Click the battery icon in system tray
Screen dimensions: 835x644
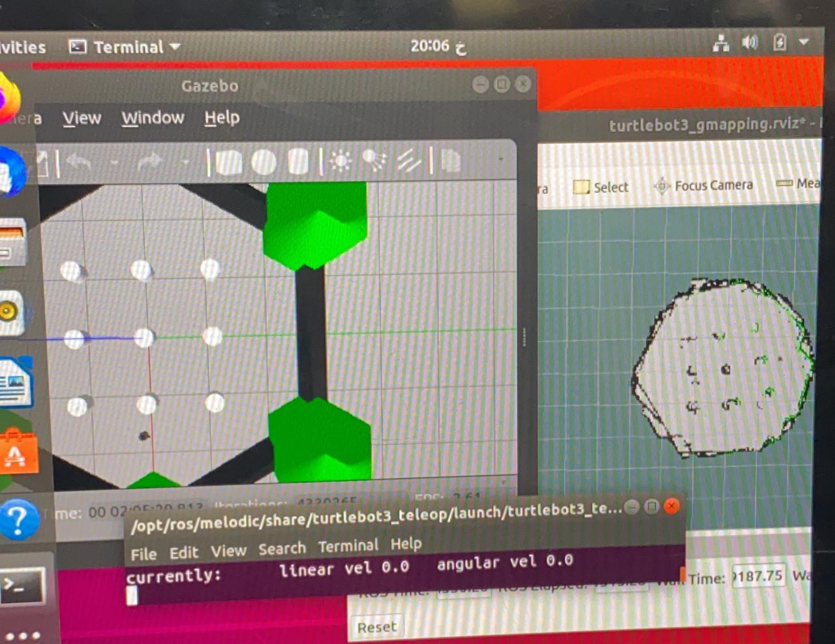click(780, 42)
